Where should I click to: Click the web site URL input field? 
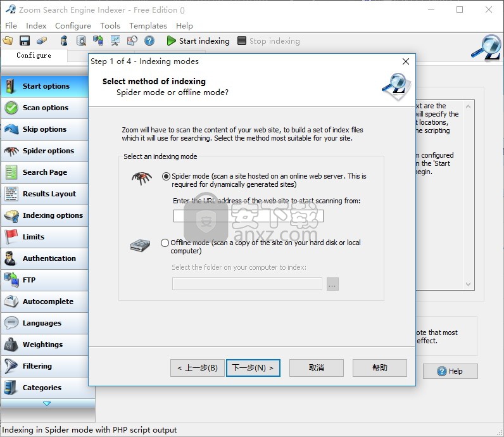point(248,216)
